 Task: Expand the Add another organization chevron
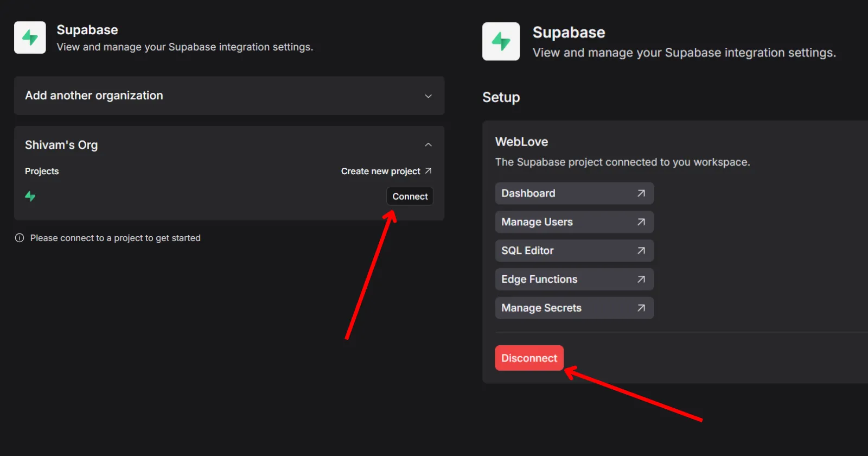pos(428,96)
